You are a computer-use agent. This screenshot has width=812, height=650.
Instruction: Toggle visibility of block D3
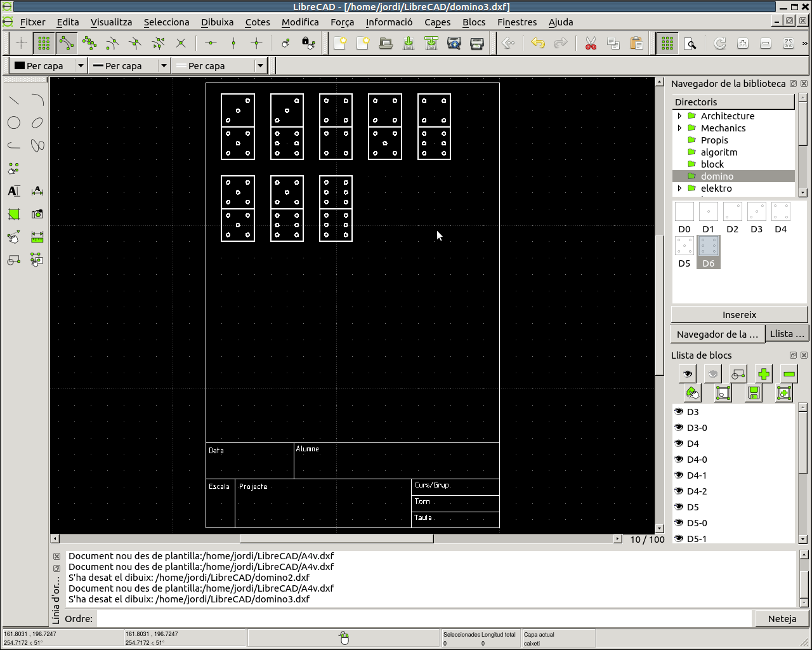(x=679, y=411)
